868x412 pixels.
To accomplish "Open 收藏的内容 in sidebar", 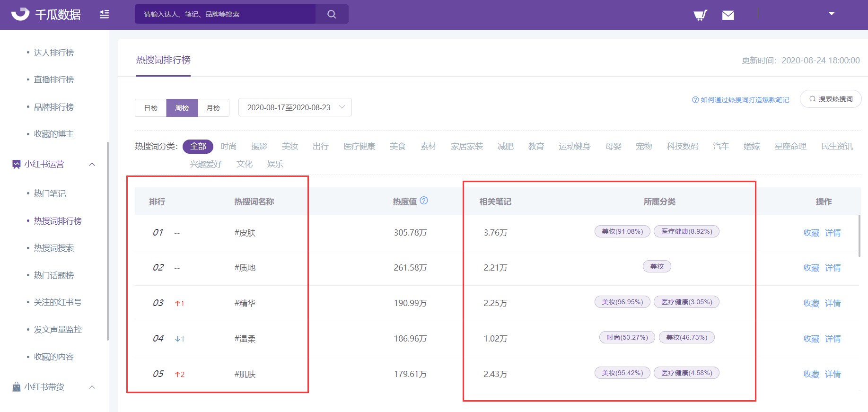I will (x=54, y=357).
